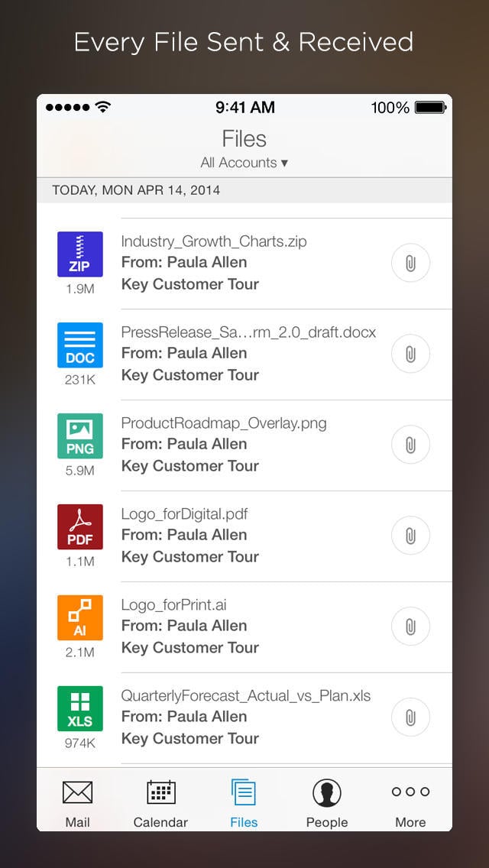Open Logo_forPrint.ai file name

click(x=173, y=605)
